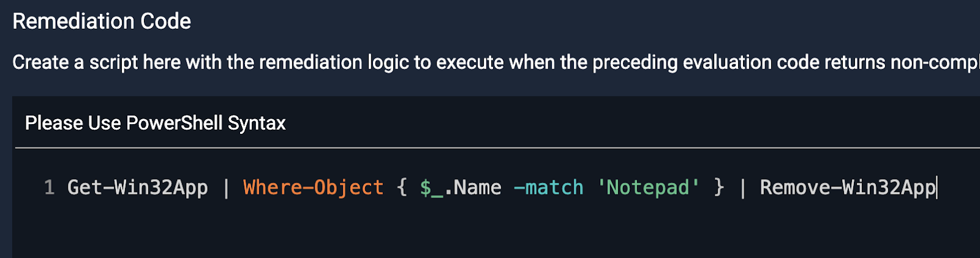This screenshot has height=258, width=980.
Task: Click the .Name property in the code
Action: [477, 187]
